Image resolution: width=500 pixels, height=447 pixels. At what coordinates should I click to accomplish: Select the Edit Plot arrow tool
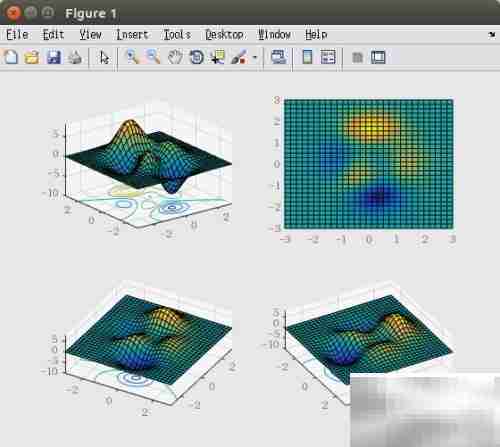click(x=104, y=58)
